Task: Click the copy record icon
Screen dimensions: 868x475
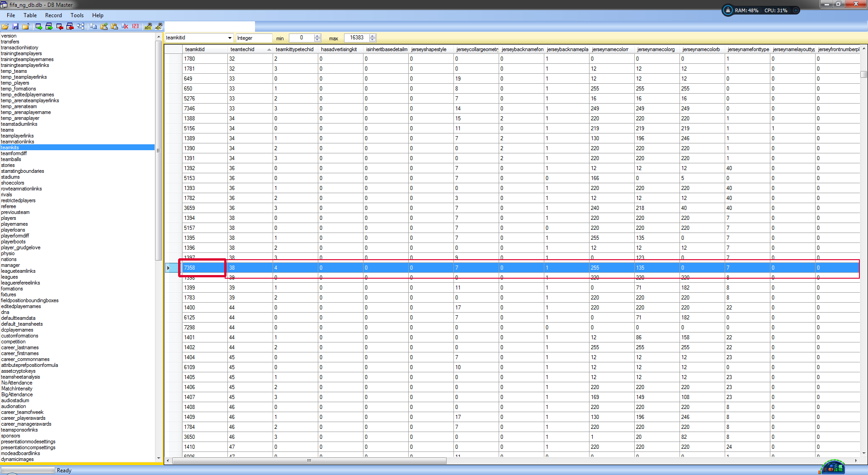Action: click(x=94, y=27)
